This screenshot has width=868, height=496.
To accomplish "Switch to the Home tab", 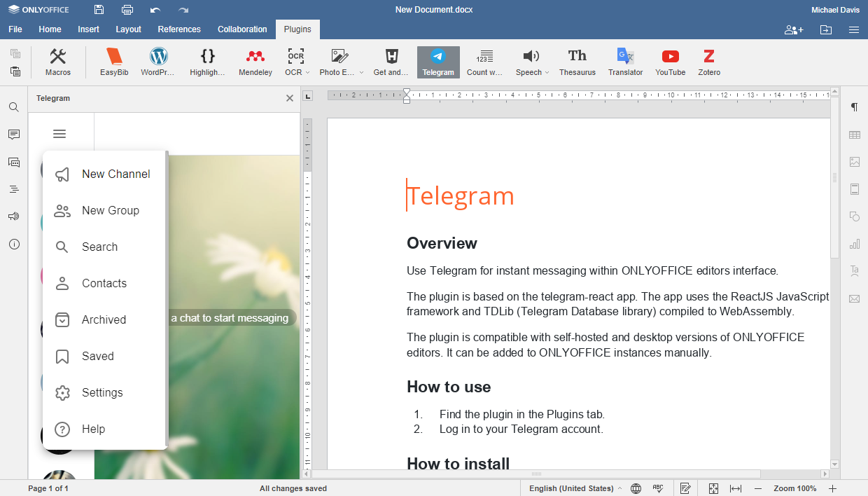I will [50, 29].
